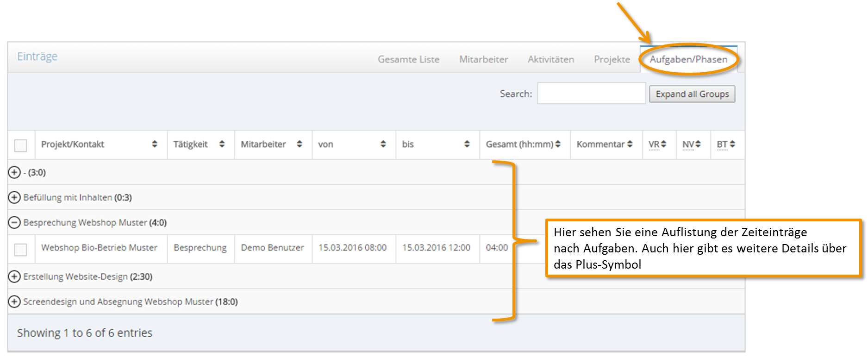This screenshot has width=868, height=364.
Task: Toggle the select-all checkbox in header
Action: point(21,145)
